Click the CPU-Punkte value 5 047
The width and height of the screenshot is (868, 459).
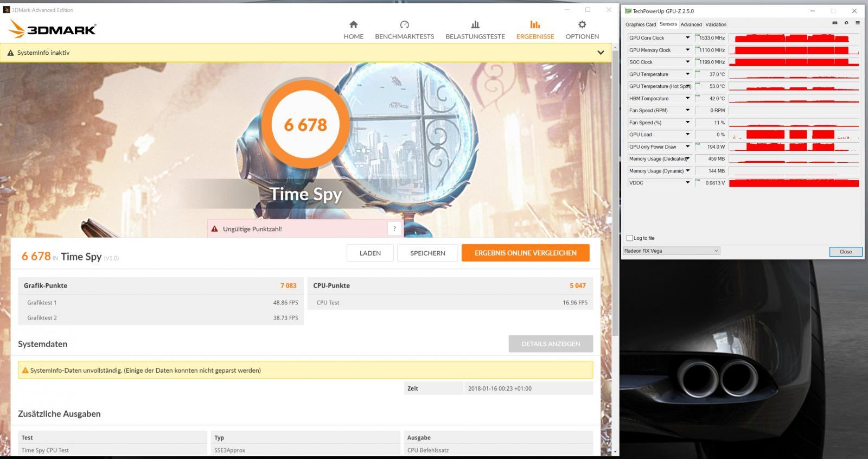point(578,285)
